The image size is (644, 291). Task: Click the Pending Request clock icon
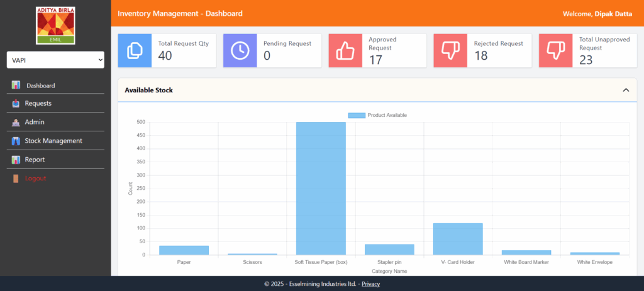click(240, 51)
